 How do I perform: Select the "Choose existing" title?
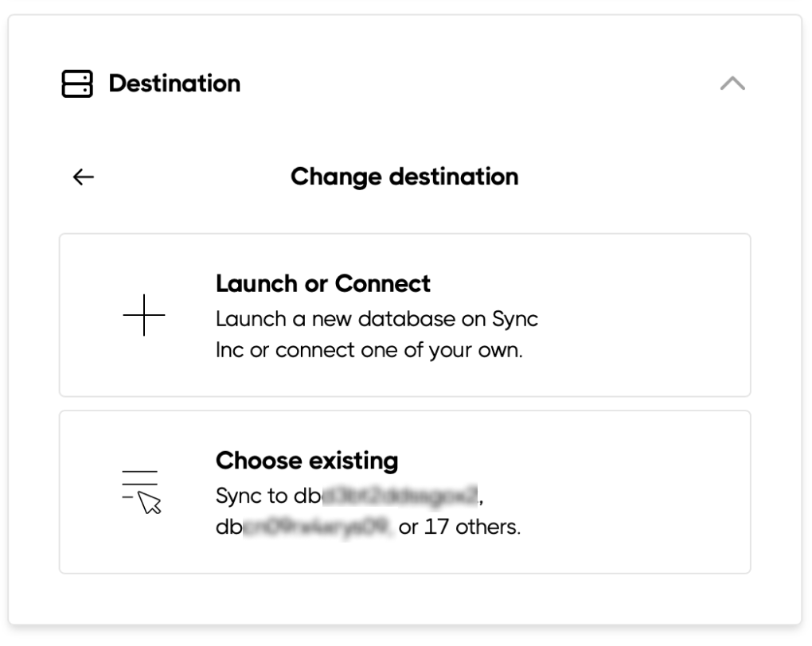[306, 460]
